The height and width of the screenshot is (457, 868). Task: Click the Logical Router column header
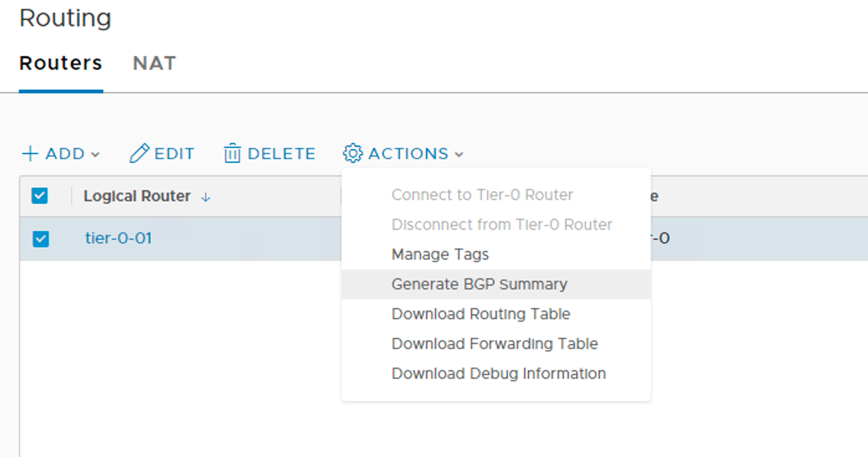[x=137, y=196]
